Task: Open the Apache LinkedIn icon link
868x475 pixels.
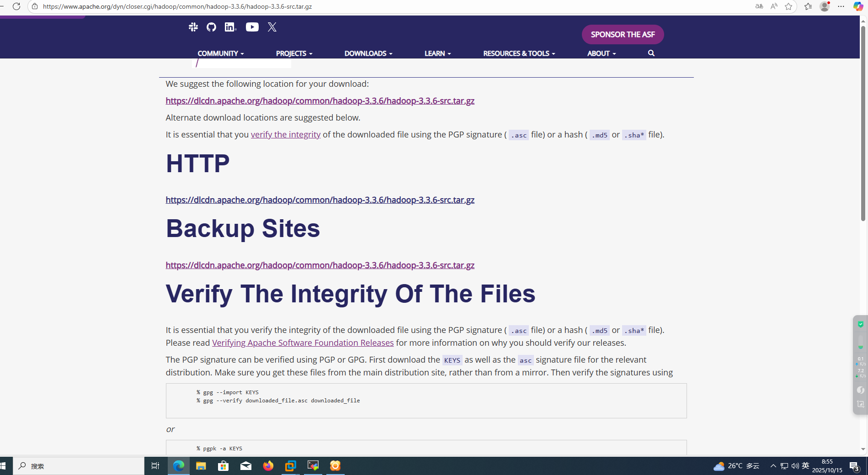Action: (x=230, y=27)
